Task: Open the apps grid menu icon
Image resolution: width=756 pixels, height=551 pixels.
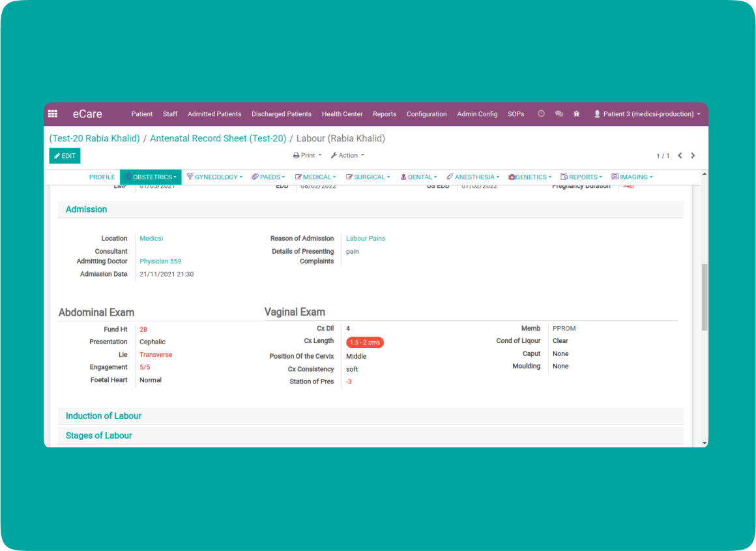Action: tap(53, 113)
